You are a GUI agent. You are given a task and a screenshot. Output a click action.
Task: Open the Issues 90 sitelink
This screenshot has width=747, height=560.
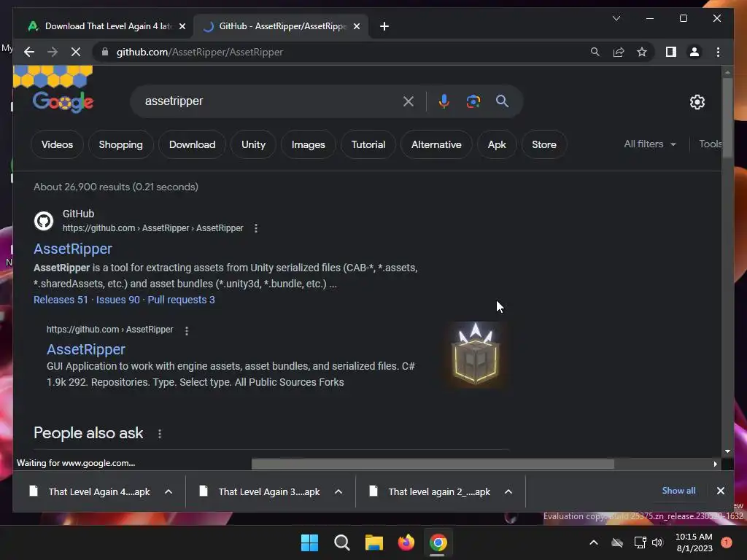pos(117,300)
